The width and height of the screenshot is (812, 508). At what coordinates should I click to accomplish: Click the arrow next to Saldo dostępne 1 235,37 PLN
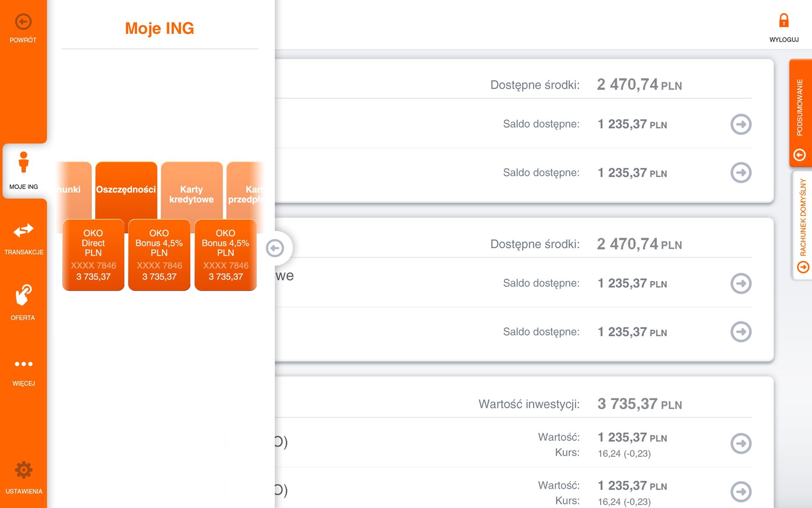(x=741, y=124)
